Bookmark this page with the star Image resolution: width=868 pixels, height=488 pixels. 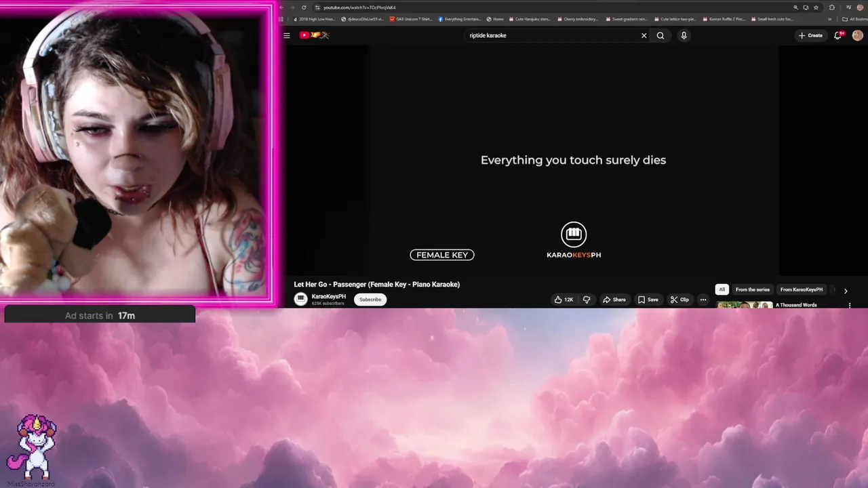[816, 7]
